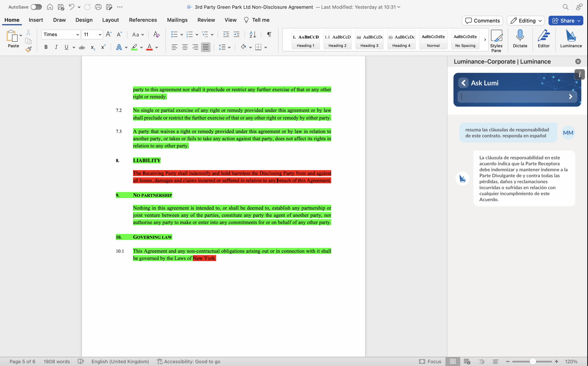This screenshot has width=588, height=366.
Task: Open the Insert ribbon tab
Action: pos(36,20)
